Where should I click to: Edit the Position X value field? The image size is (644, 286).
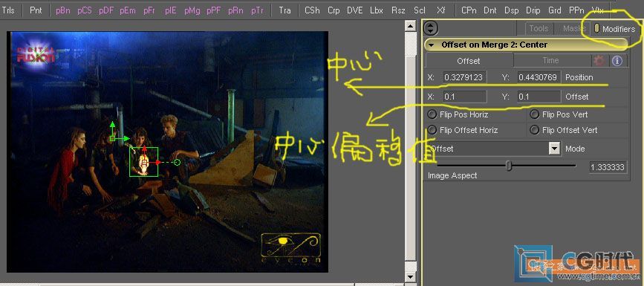465,77
